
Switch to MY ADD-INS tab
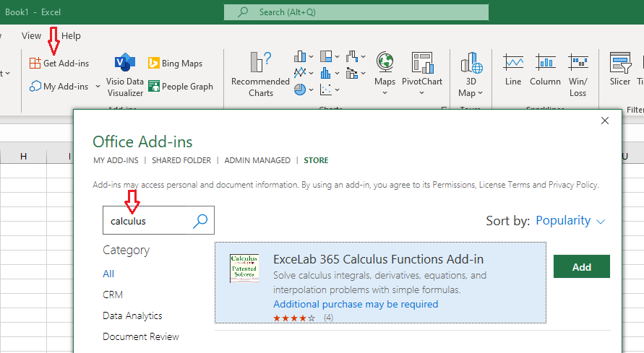(116, 160)
